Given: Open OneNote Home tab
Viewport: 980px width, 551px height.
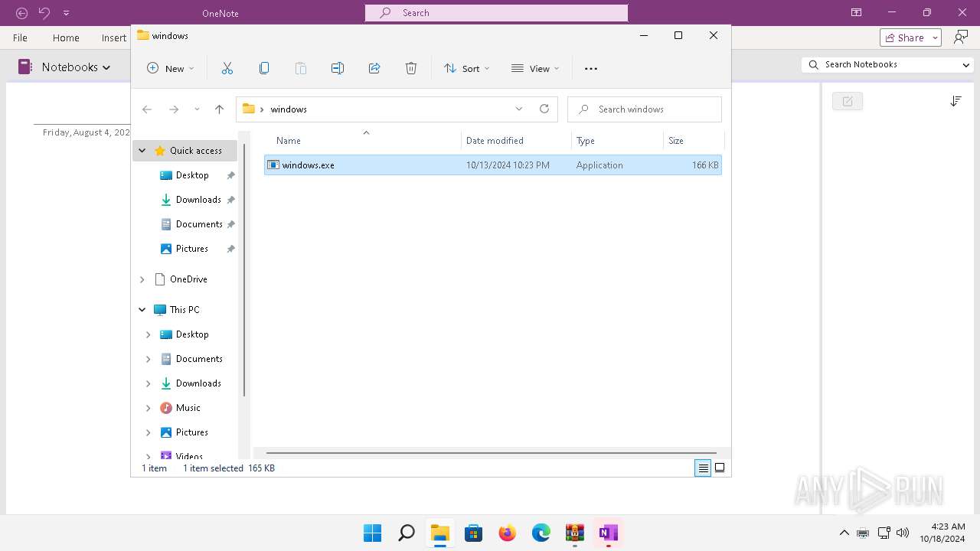Looking at the screenshot, I should click(66, 37).
